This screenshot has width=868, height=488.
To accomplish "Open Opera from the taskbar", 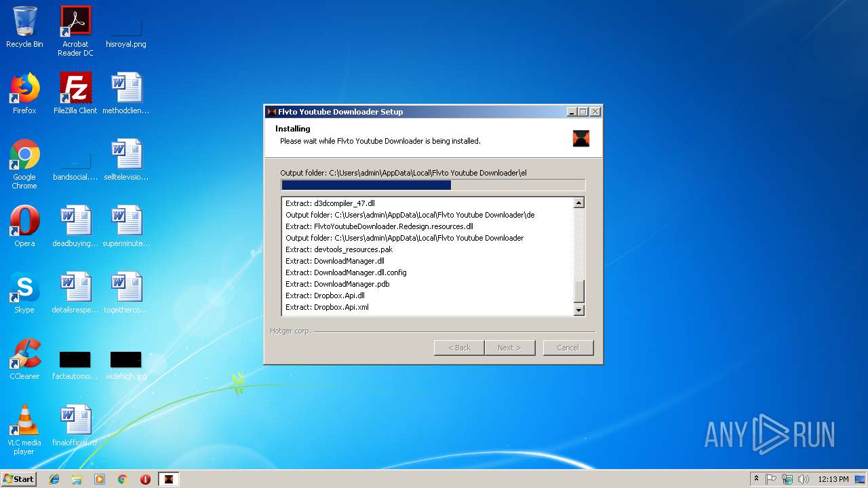I will 145,479.
